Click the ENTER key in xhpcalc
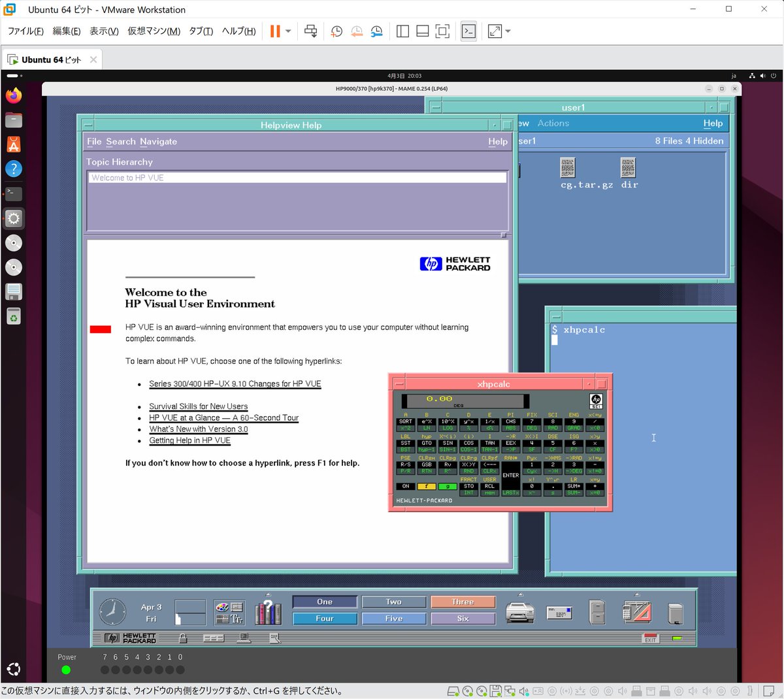Viewport: 784px width, 699px height. point(511,476)
